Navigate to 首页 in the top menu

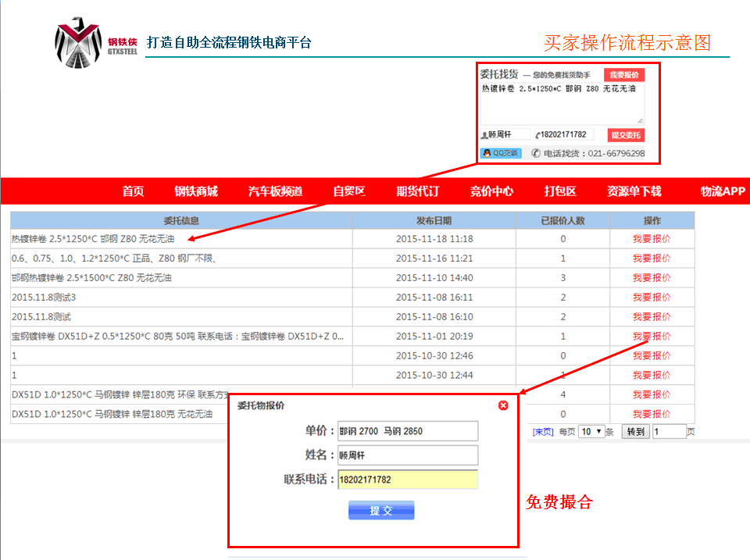[x=133, y=191]
